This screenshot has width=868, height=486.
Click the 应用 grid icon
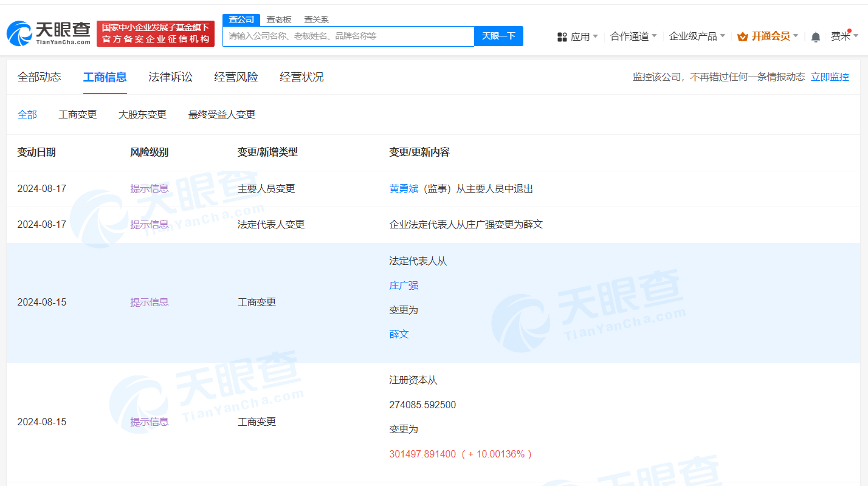562,36
